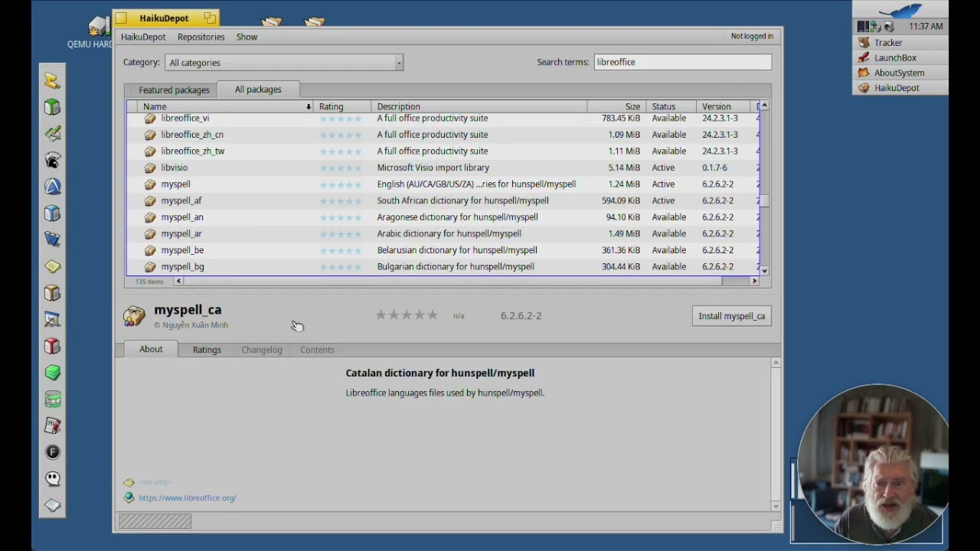
Task: Click the volume speaker tray icon
Action: (888, 26)
